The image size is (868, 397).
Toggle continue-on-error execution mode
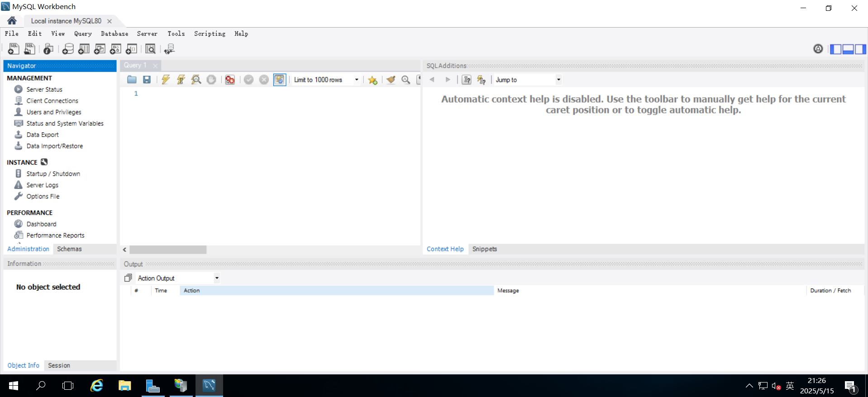pos(230,80)
